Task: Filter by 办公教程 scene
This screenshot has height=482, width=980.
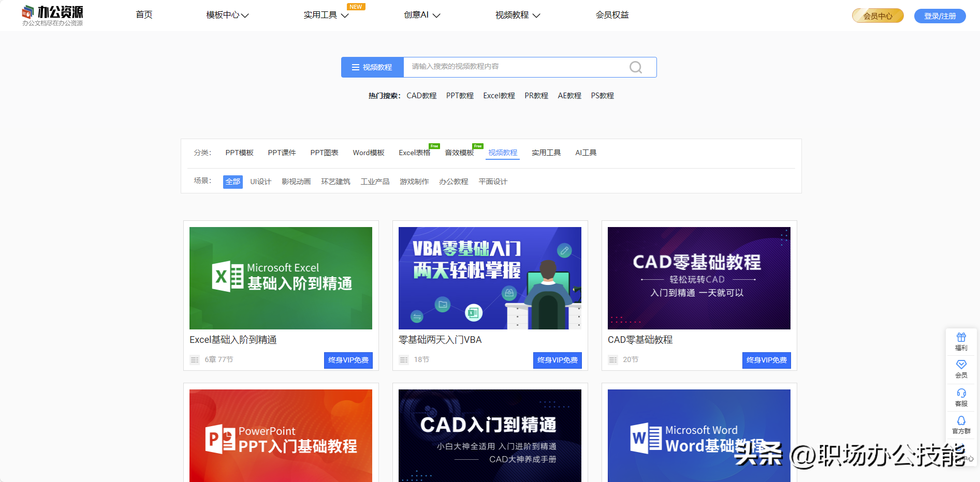Action: (454, 182)
